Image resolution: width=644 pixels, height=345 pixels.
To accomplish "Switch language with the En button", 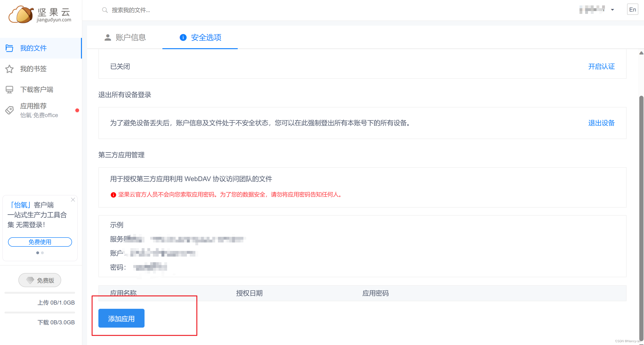I will pos(632,9).
